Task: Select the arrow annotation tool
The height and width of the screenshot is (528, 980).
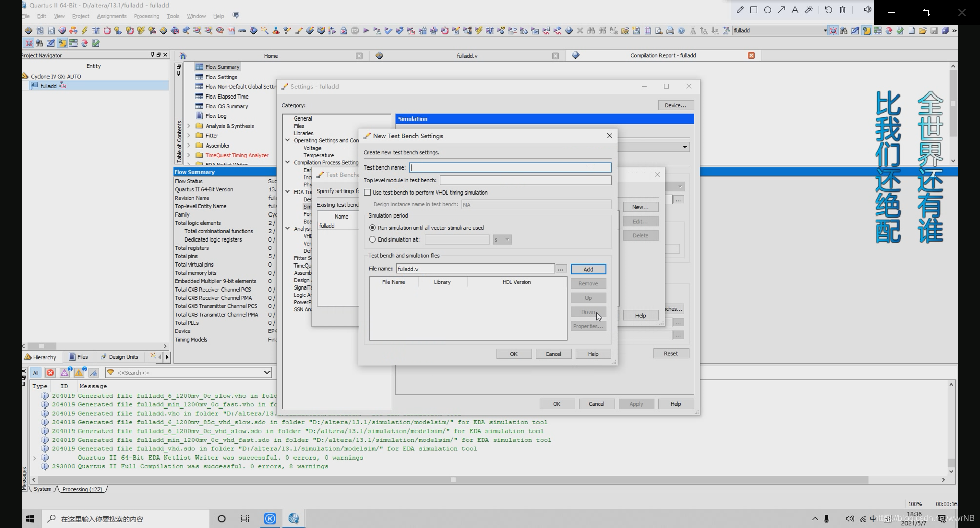Action: point(781,10)
